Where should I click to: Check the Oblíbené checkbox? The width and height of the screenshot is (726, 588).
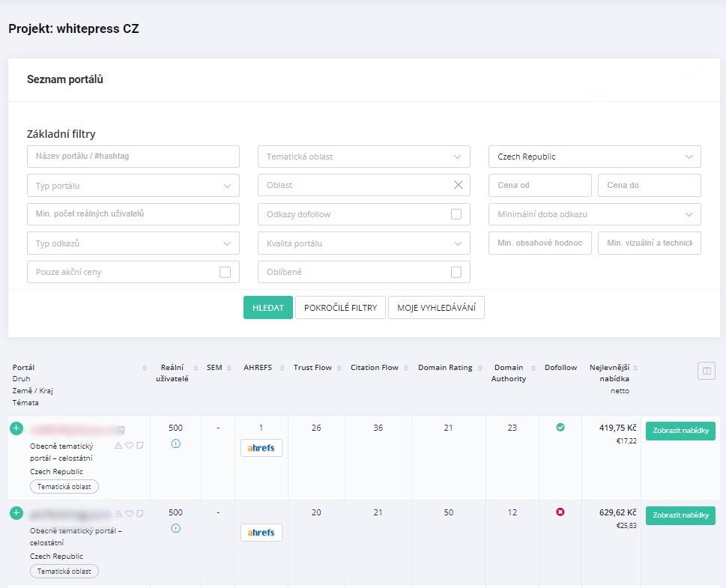point(456,272)
